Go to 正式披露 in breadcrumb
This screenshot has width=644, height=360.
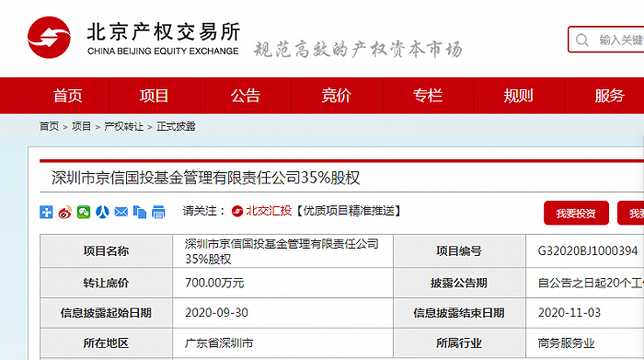pos(176,126)
